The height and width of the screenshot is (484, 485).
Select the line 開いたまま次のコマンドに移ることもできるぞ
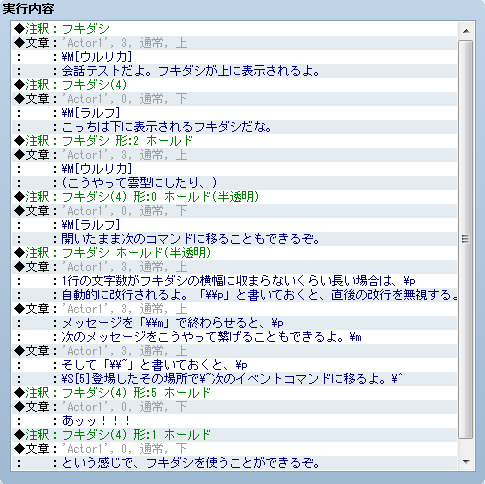(234, 239)
